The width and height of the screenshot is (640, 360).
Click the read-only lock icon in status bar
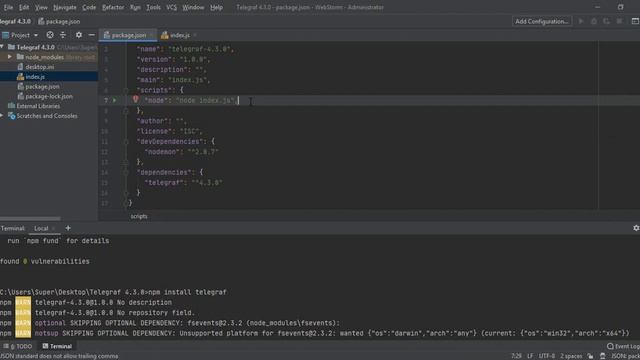click(590, 356)
